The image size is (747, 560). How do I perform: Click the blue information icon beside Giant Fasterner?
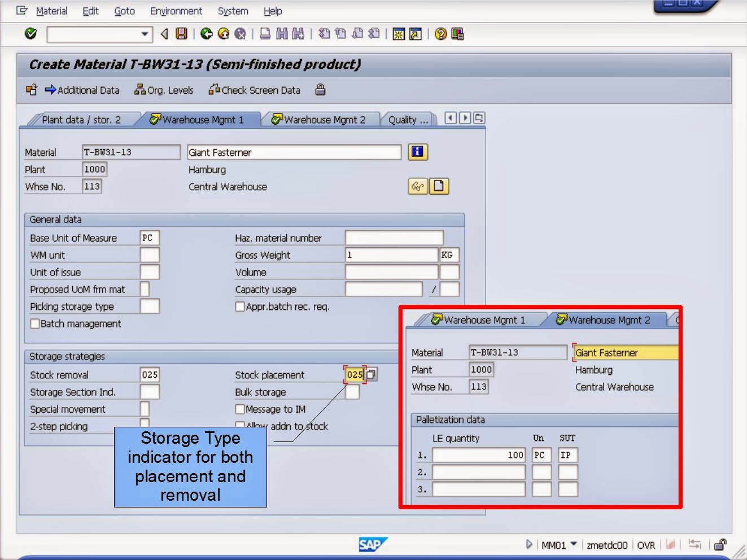pyautogui.click(x=418, y=151)
